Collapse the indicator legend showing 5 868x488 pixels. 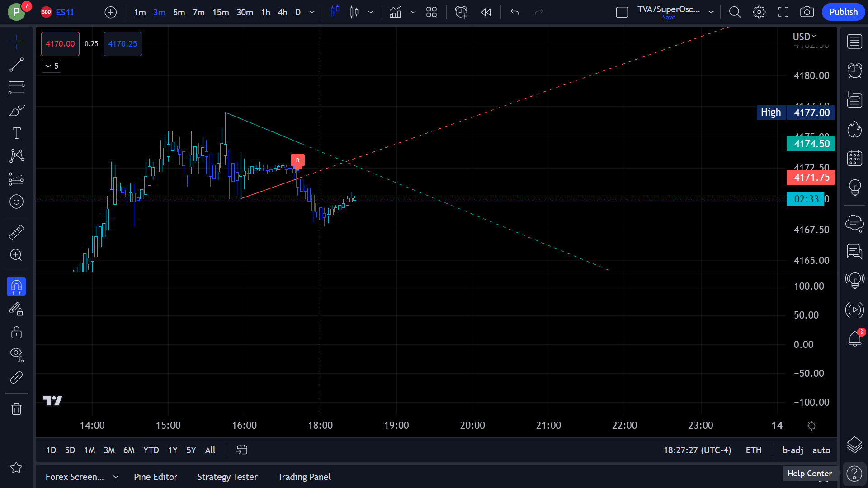(52, 66)
